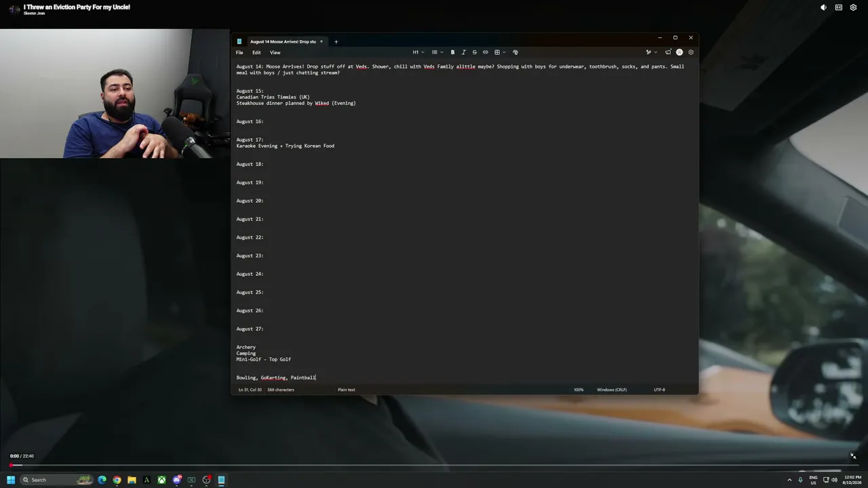Open the Xbox Game Bar taskbar icon
868x488 pixels.
click(191, 480)
